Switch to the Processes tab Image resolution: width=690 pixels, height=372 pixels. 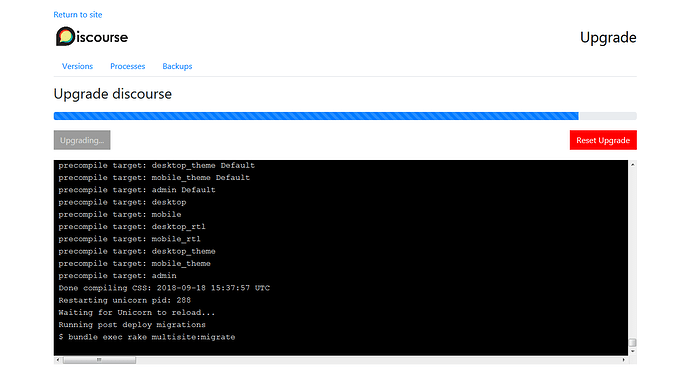pyautogui.click(x=128, y=66)
